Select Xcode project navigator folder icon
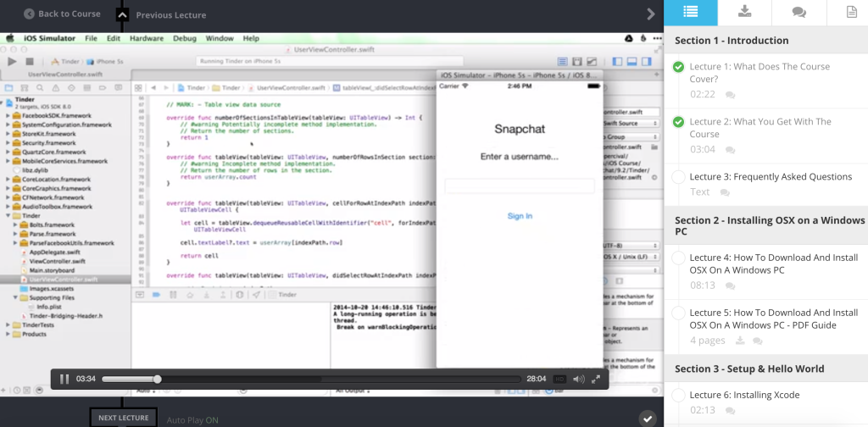 click(8, 87)
